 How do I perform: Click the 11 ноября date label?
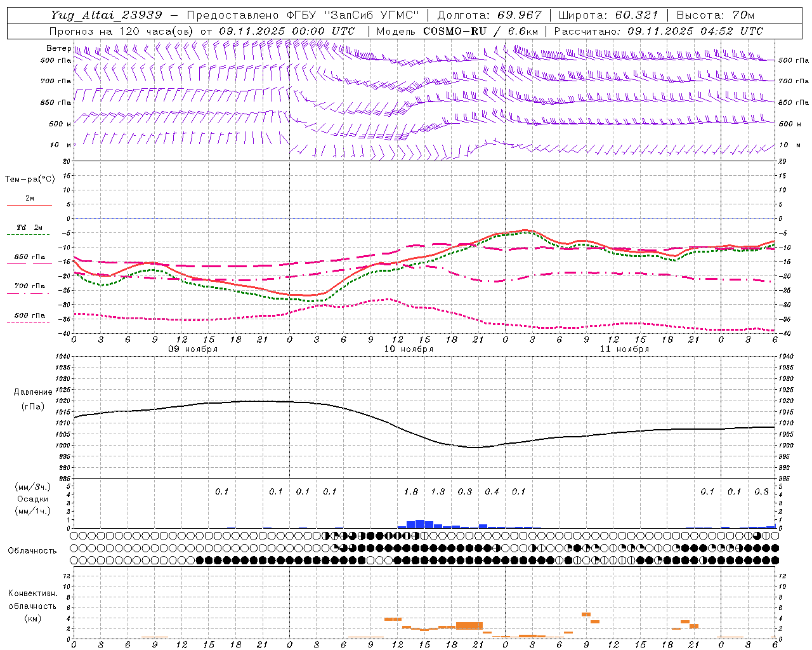(x=624, y=349)
